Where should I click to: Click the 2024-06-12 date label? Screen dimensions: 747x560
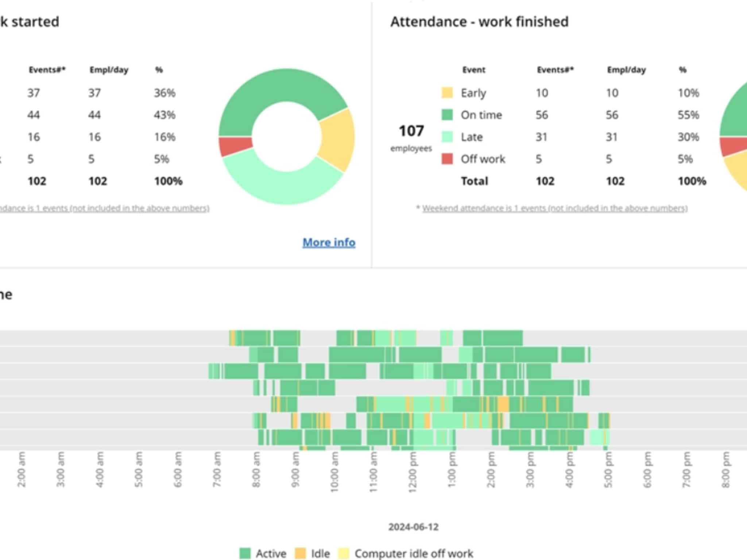tap(413, 527)
